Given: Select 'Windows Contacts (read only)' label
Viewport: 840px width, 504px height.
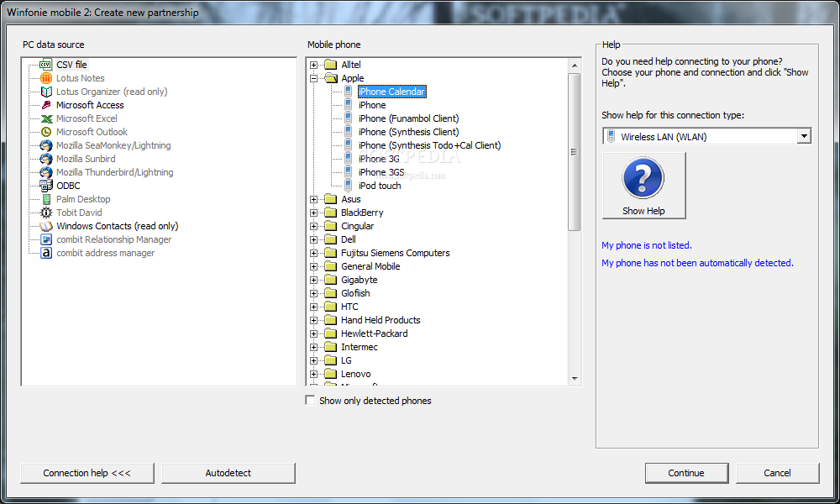Looking at the screenshot, I should tap(118, 226).
